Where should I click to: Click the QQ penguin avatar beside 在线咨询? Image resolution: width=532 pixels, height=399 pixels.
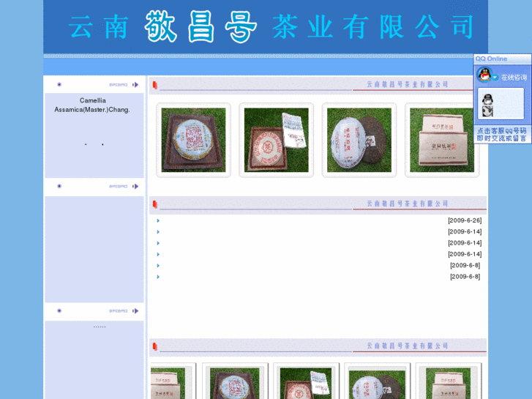[x=484, y=75]
